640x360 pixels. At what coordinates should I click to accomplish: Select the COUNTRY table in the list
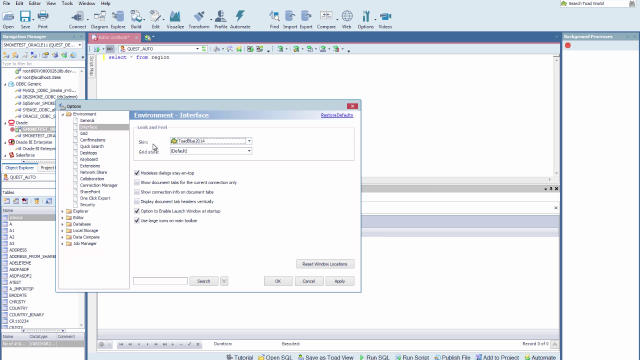(18, 308)
